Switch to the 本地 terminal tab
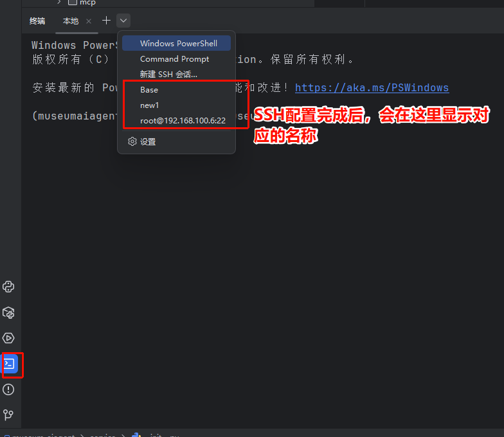Screen dimensions: 504x437 [70, 21]
